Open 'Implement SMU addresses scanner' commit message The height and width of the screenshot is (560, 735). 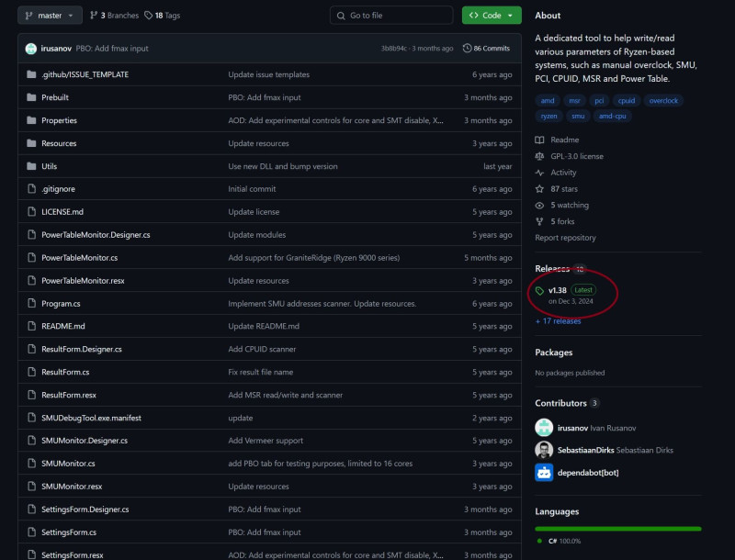coord(322,304)
